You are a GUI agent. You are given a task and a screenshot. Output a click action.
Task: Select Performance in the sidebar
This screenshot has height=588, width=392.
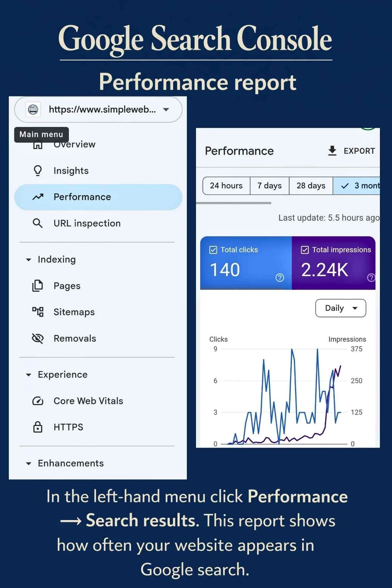point(98,197)
